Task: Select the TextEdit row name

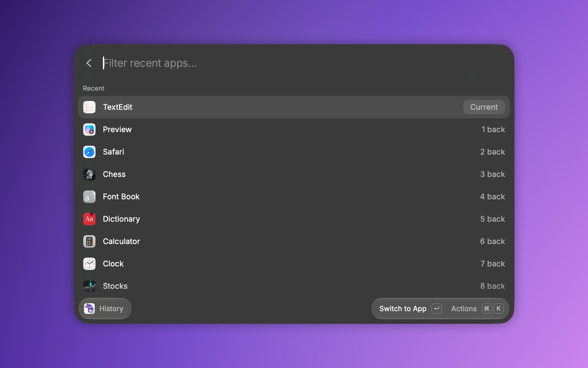Action: point(118,107)
